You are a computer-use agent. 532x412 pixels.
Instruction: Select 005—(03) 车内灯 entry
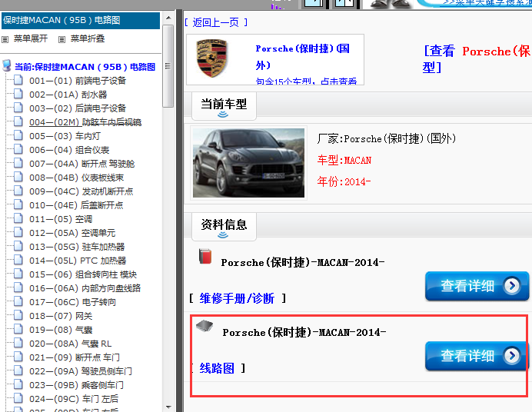point(65,136)
